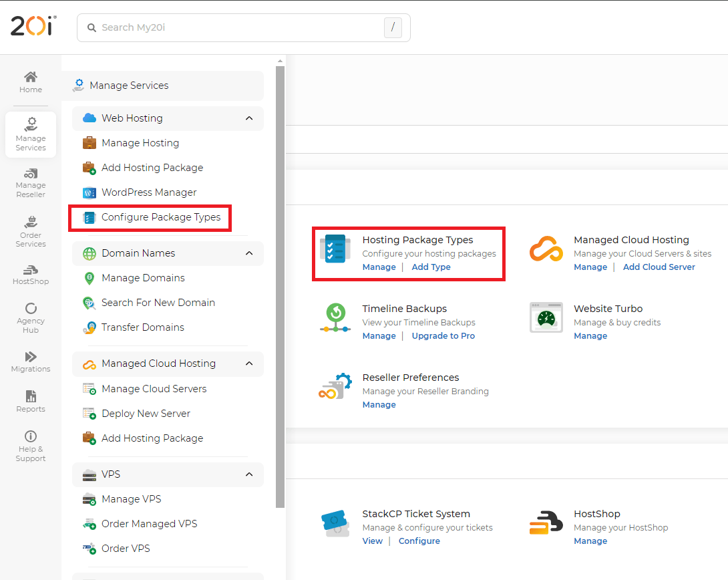Click Manage under Website Turbo

pos(590,335)
